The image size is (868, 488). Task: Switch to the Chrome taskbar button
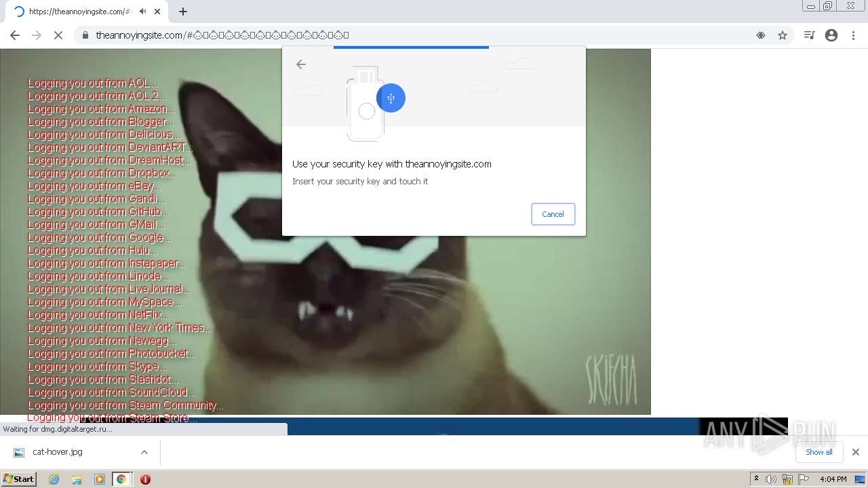121,479
